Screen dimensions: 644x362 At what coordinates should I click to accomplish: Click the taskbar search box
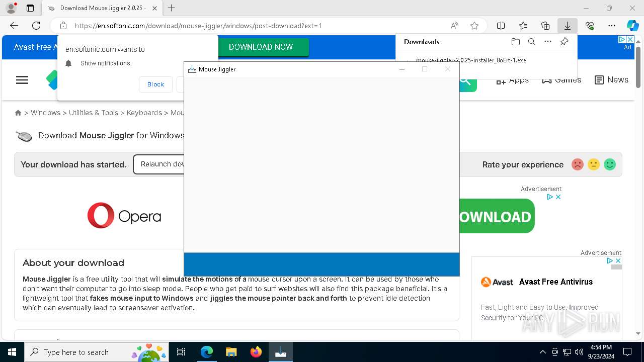(96, 352)
